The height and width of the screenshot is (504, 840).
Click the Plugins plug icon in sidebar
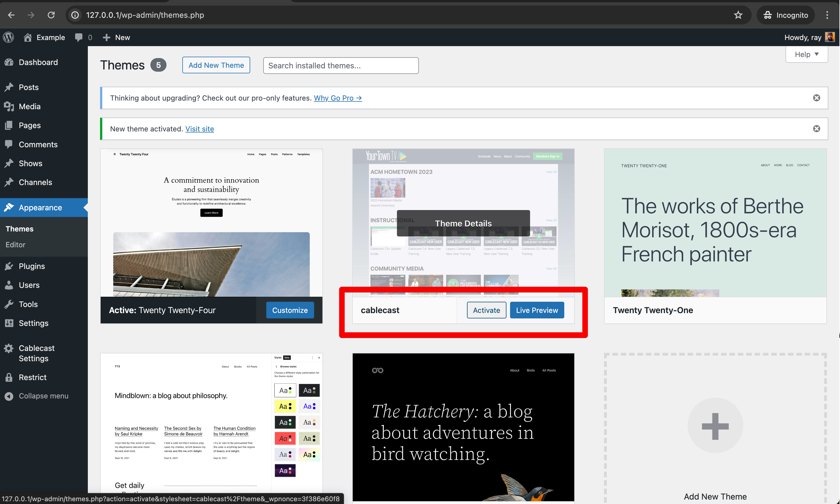tap(9, 266)
